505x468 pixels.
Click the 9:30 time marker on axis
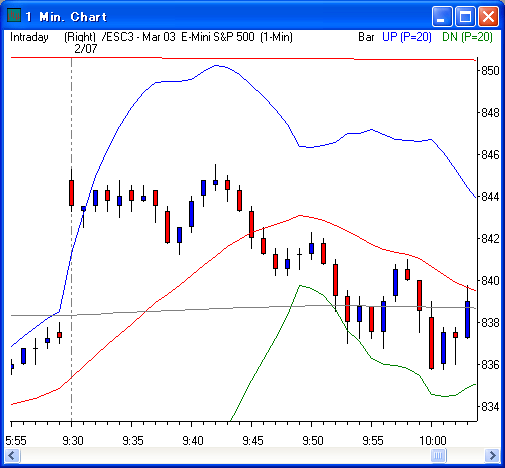pyautogui.click(x=73, y=441)
